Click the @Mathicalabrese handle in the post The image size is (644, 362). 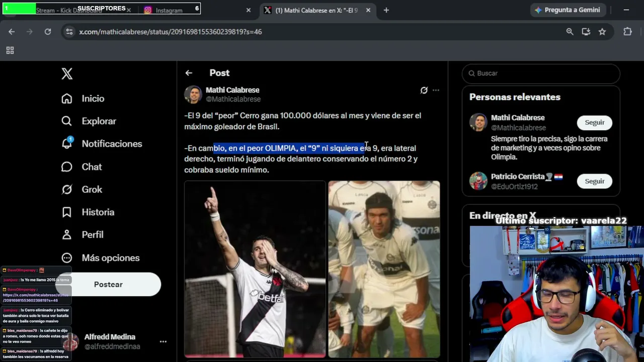coord(233,100)
